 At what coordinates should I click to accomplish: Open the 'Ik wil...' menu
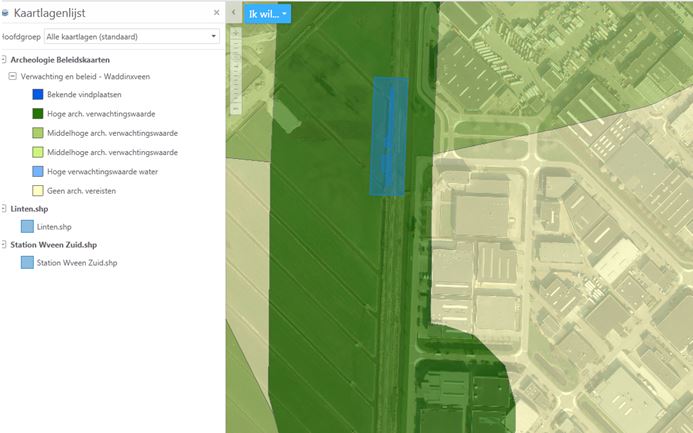pyautogui.click(x=269, y=14)
